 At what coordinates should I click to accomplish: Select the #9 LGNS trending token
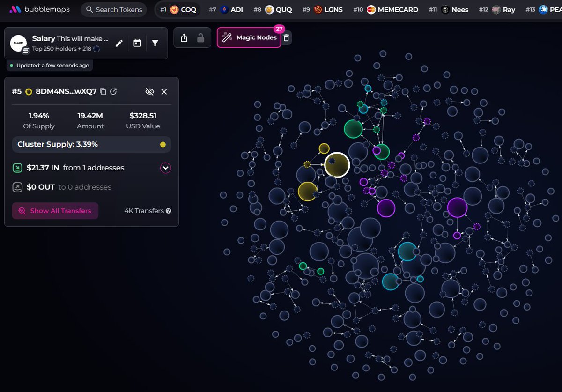[x=323, y=9]
